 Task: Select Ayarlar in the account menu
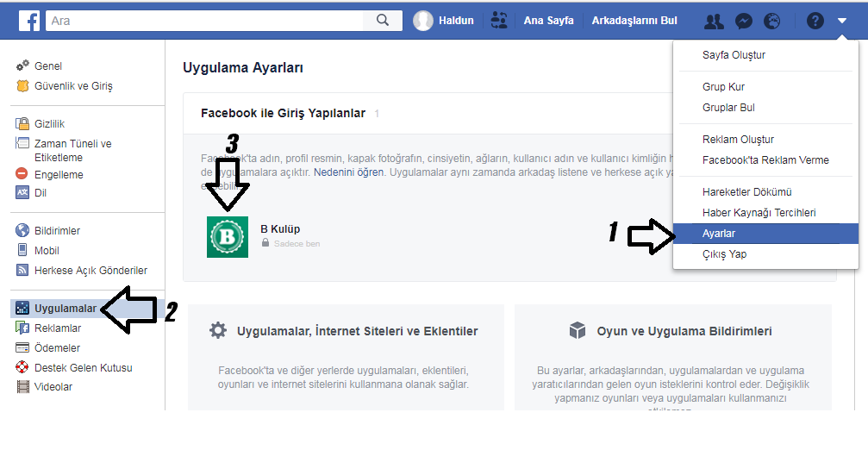click(x=765, y=234)
